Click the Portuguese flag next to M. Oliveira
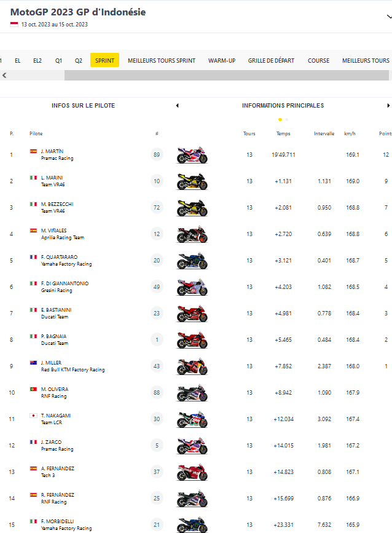This screenshot has width=392, height=533. click(x=33, y=389)
